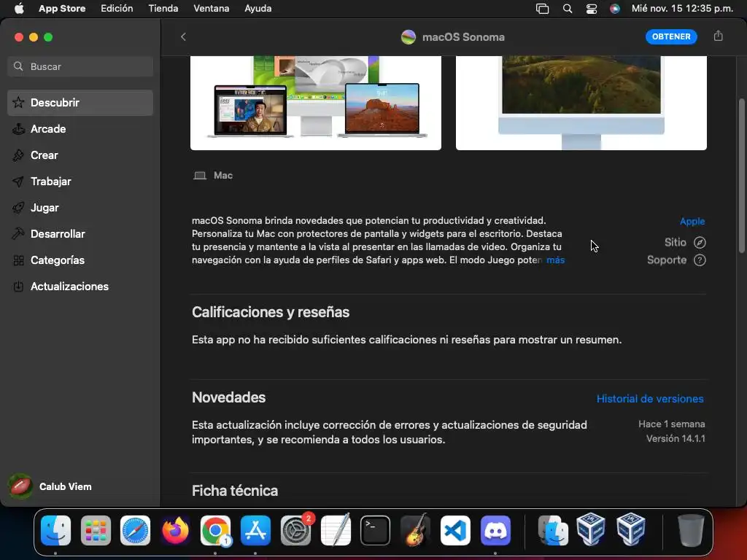The width and height of the screenshot is (747, 560).
Task: Expand description with the más link
Action: tap(555, 260)
